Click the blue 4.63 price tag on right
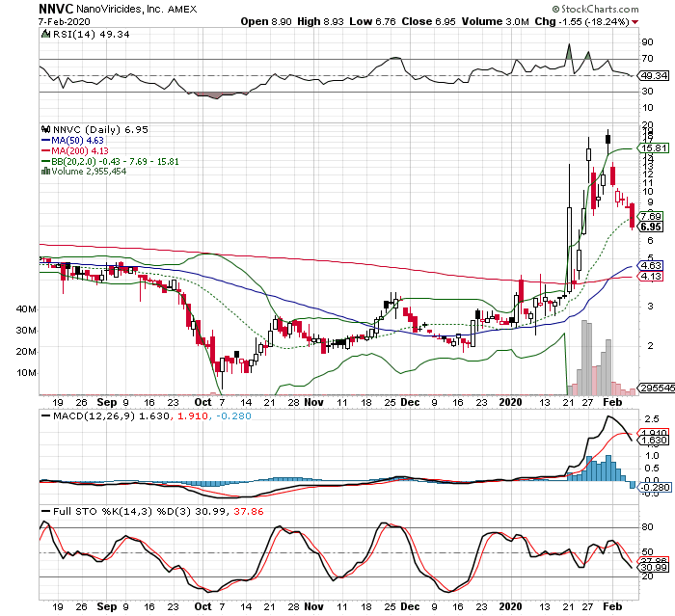 tap(650, 266)
